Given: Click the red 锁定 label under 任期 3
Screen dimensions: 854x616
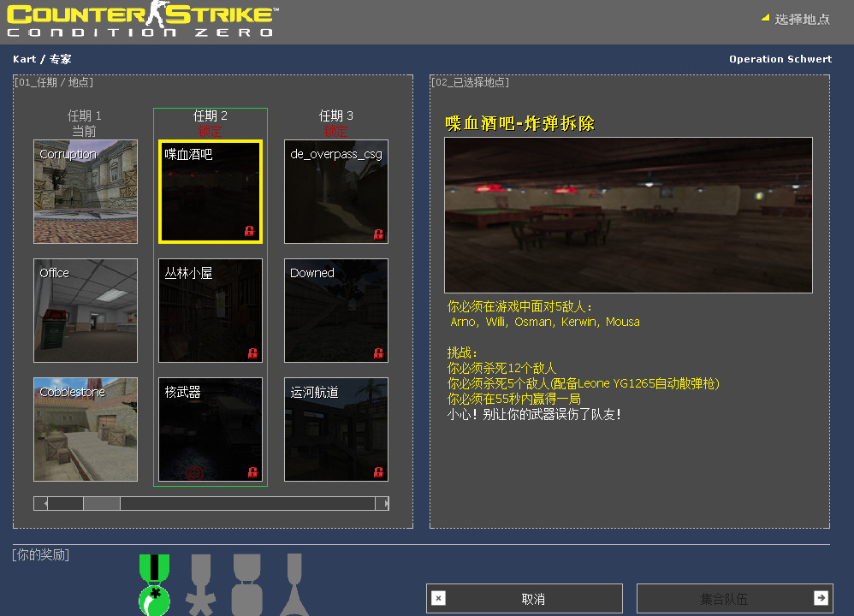Looking at the screenshot, I should coord(336,131).
